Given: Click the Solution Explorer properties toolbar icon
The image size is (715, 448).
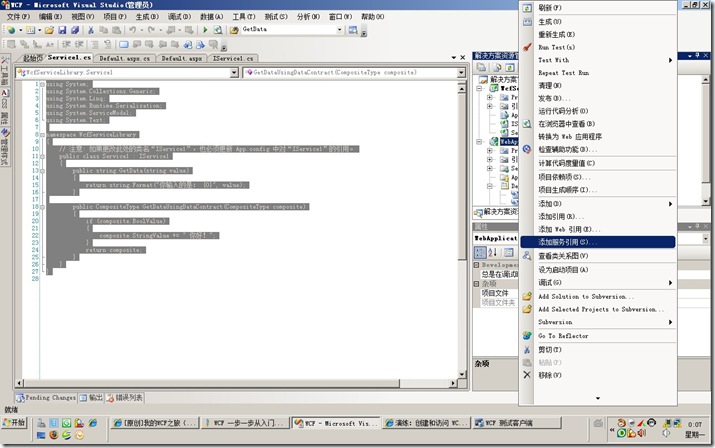Looking at the screenshot, I should click(x=481, y=68).
